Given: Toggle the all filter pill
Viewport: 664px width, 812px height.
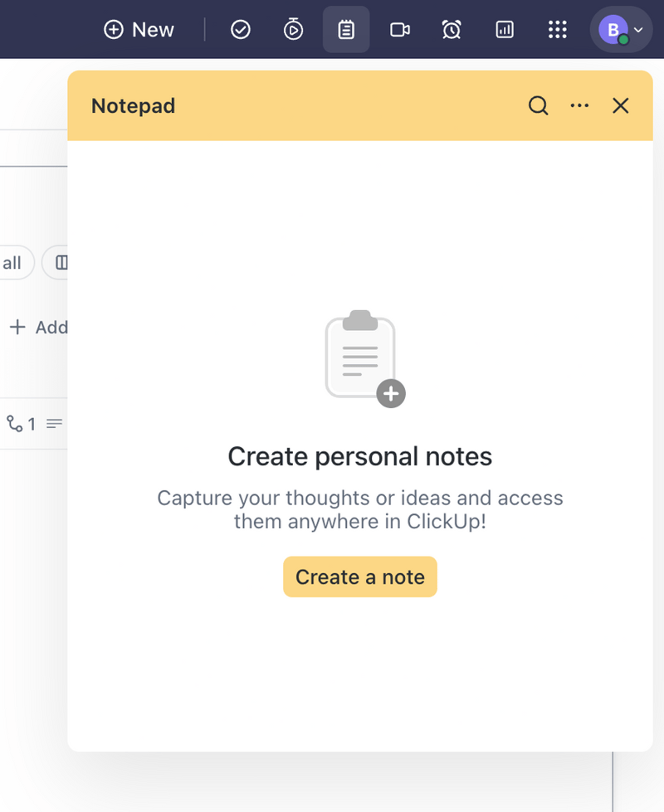Looking at the screenshot, I should (12, 262).
